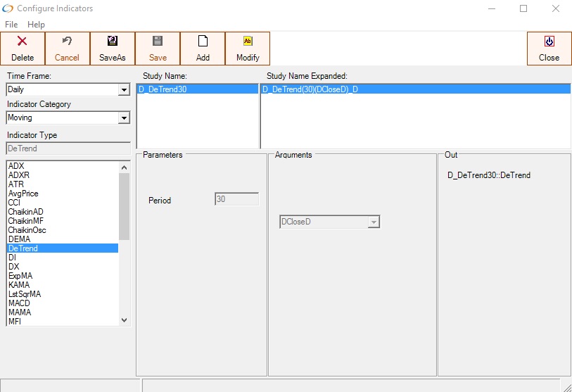This screenshot has height=392, width=572.
Task: Click the Modify toolbar icon
Action: [x=248, y=42]
